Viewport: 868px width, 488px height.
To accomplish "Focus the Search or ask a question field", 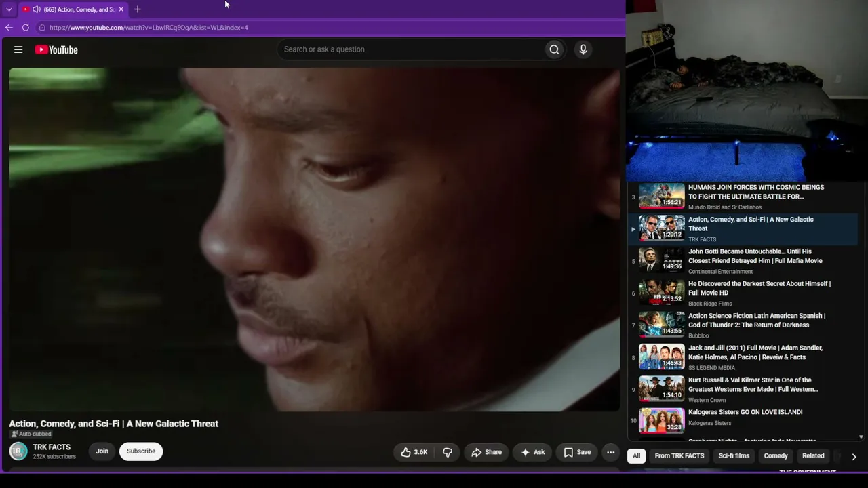I will [411, 49].
